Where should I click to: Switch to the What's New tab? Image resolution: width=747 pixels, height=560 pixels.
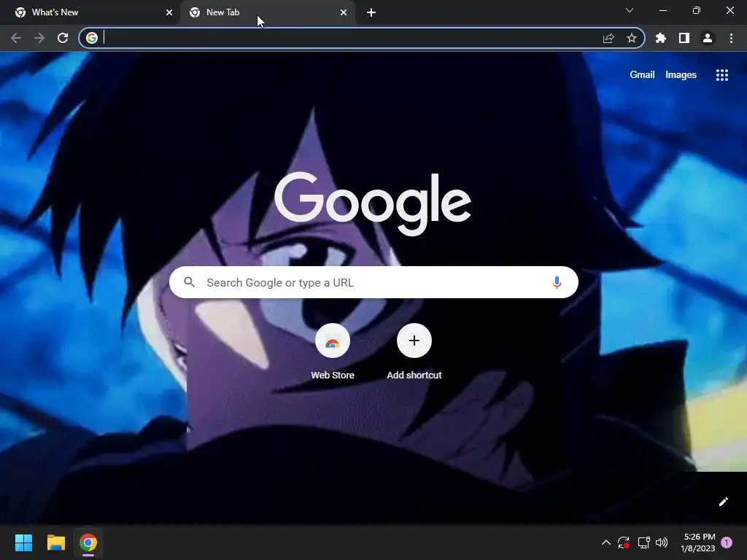90,12
